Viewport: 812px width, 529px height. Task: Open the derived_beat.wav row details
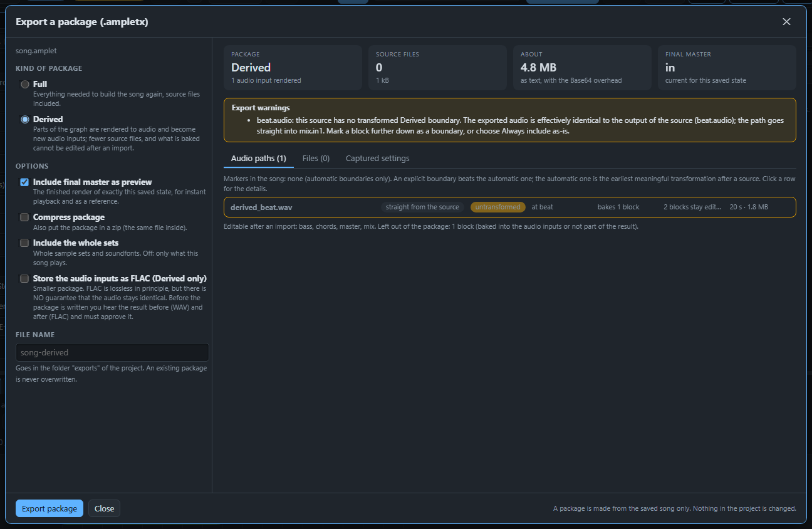[x=510, y=207]
